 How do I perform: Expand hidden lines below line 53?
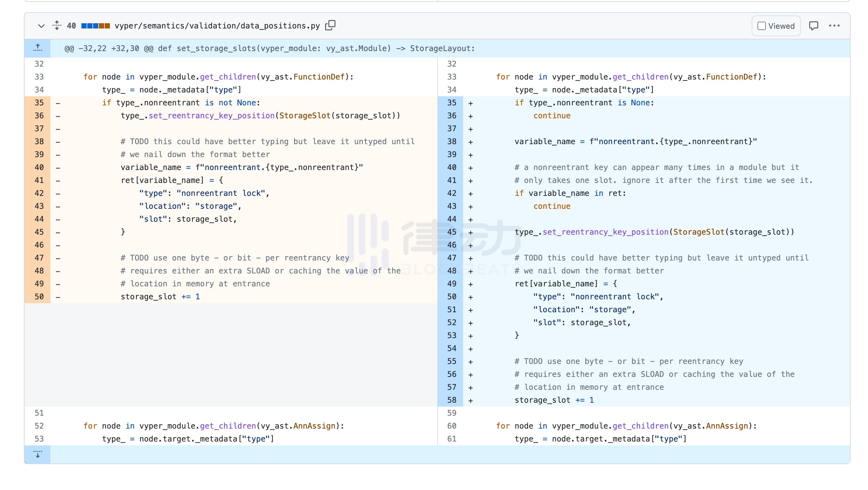(38, 454)
